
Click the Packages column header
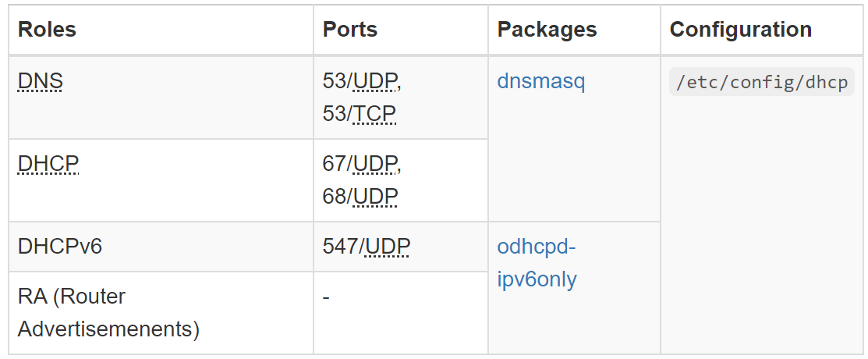(547, 30)
